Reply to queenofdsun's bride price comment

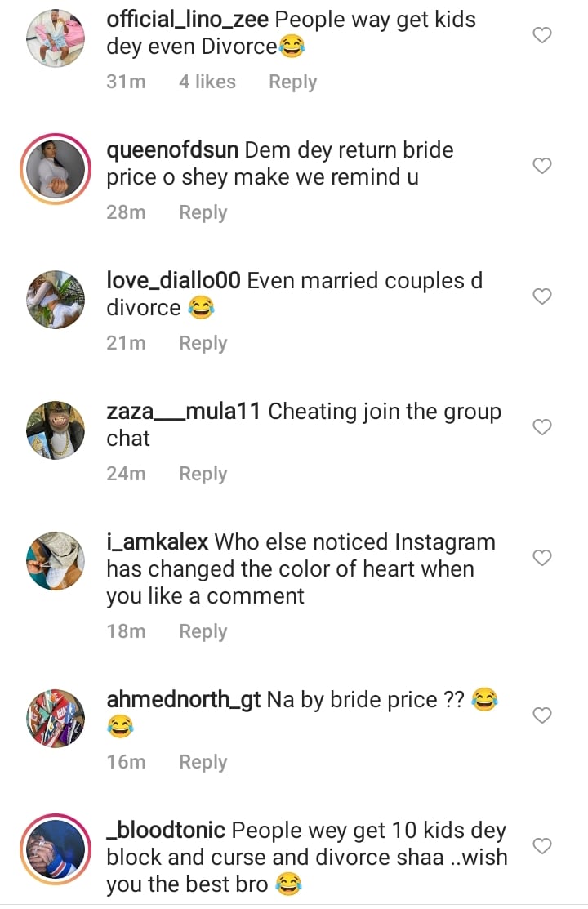[x=203, y=212]
